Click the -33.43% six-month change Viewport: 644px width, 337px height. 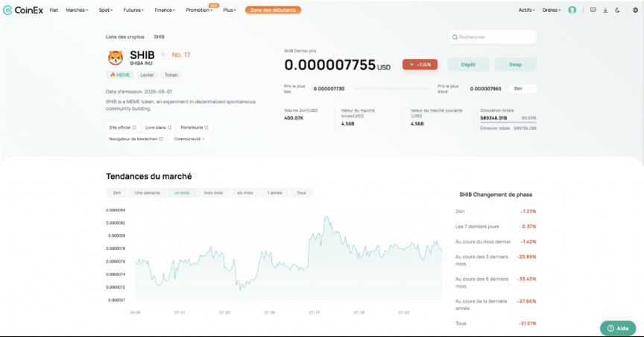(x=527, y=279)
